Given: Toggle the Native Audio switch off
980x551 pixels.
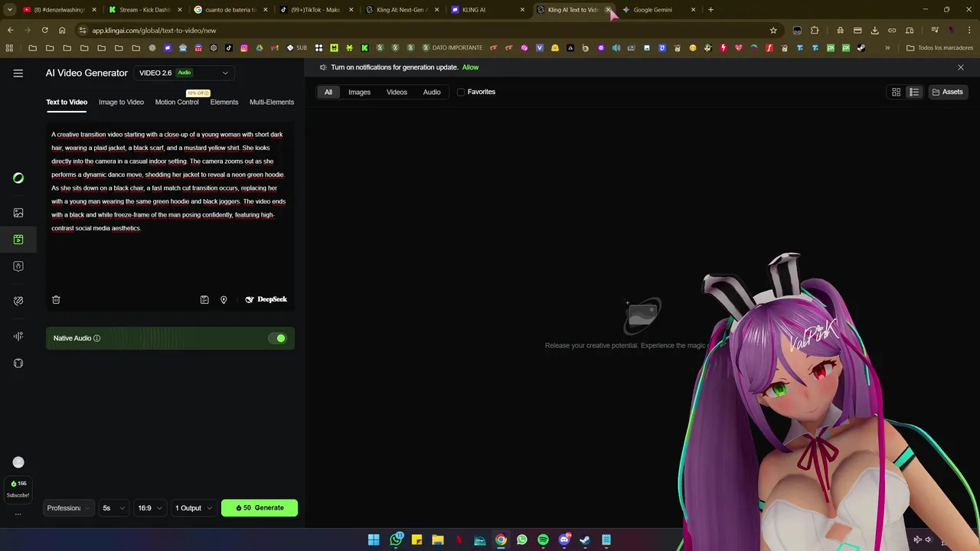Looking at the screenshot, I should pos(279,338).
